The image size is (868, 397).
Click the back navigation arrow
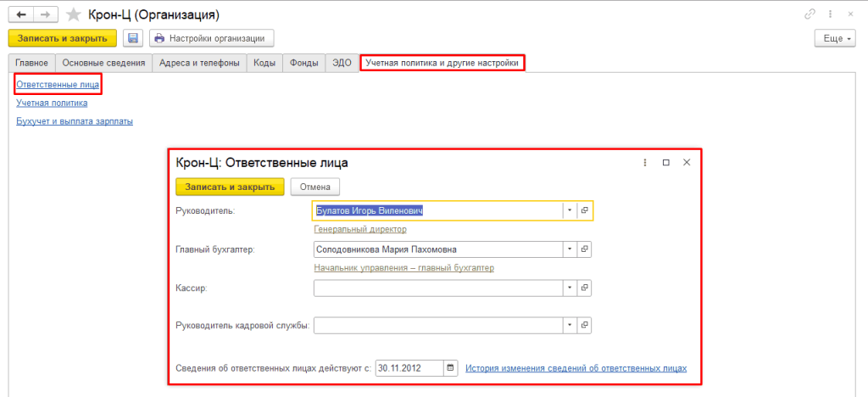pos(21,15)
